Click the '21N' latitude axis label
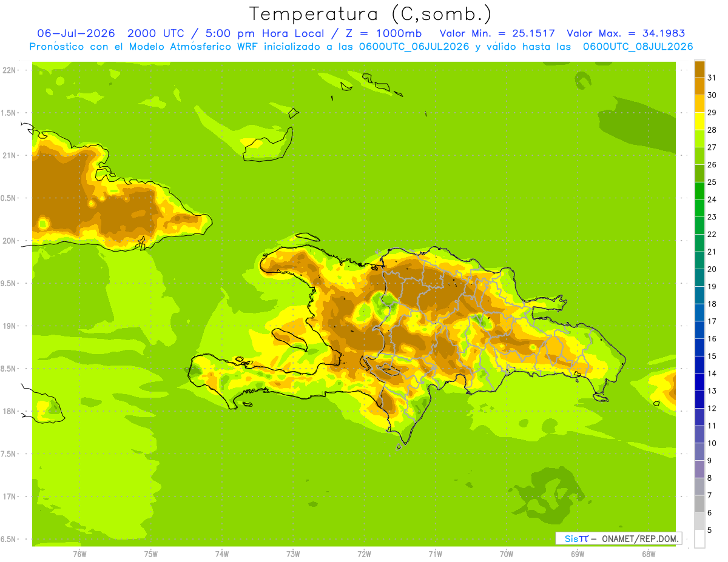Image resolution: width=728 pixels, height=562 pixels. click(9, 155)
